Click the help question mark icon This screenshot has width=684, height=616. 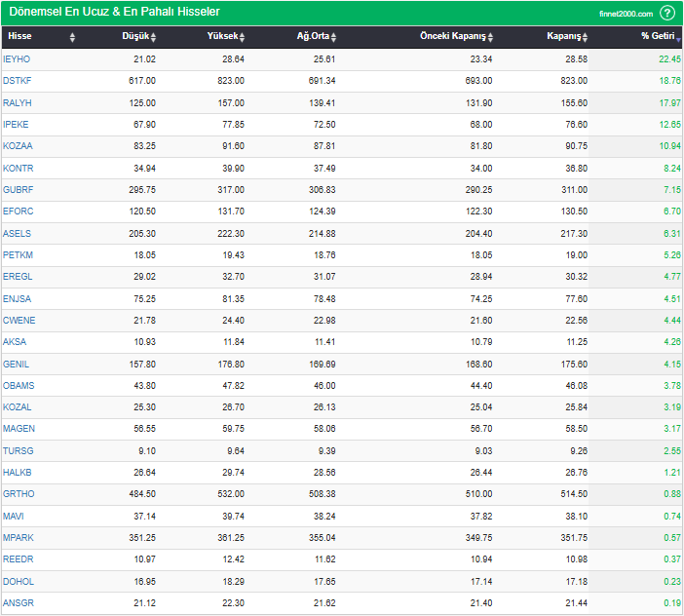(667, 13)
